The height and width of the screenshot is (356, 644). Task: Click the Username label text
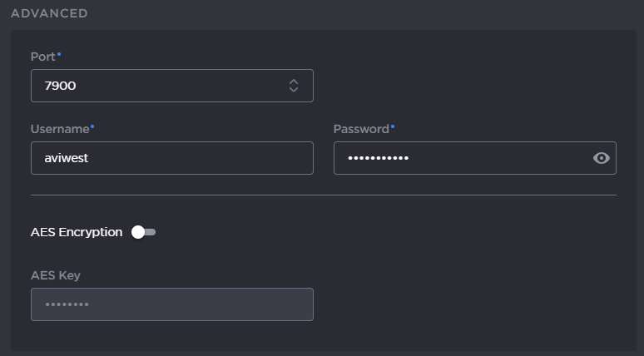[59, 129]
